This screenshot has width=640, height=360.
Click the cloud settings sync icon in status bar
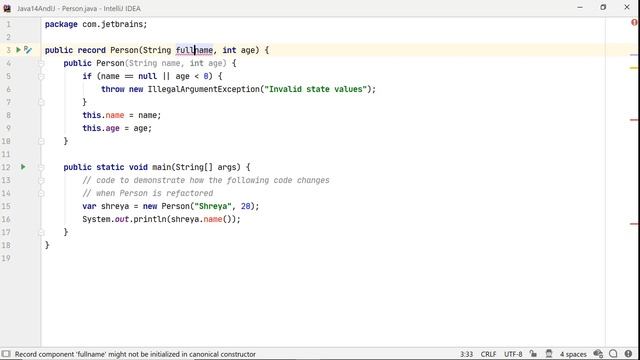[x=598, y=354]
